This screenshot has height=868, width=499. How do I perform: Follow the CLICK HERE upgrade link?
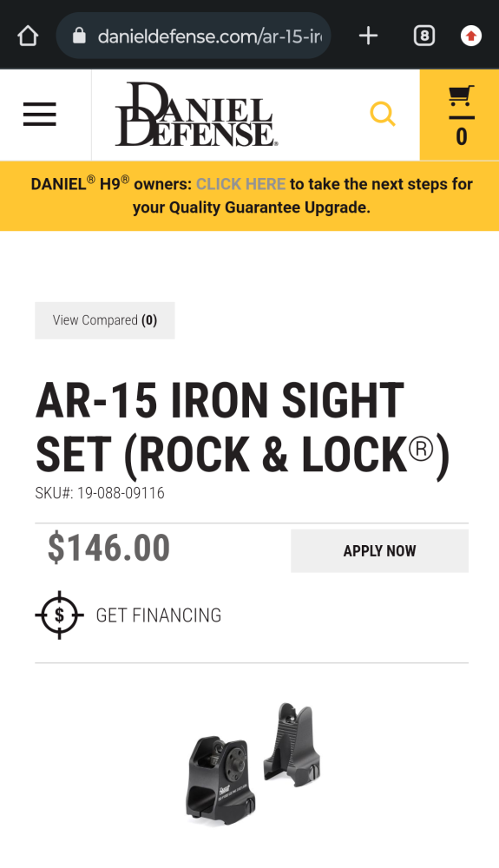(240, 184)
